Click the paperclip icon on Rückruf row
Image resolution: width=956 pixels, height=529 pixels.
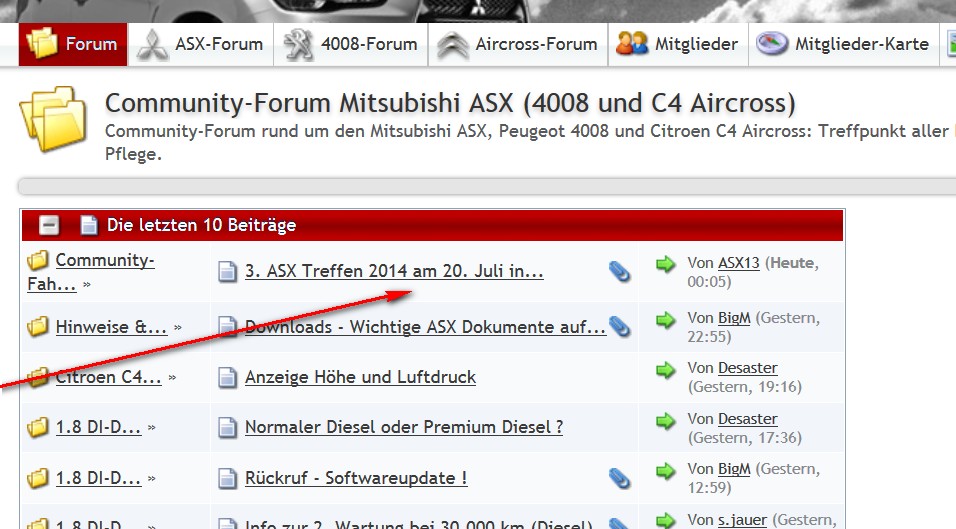(620, 478)
